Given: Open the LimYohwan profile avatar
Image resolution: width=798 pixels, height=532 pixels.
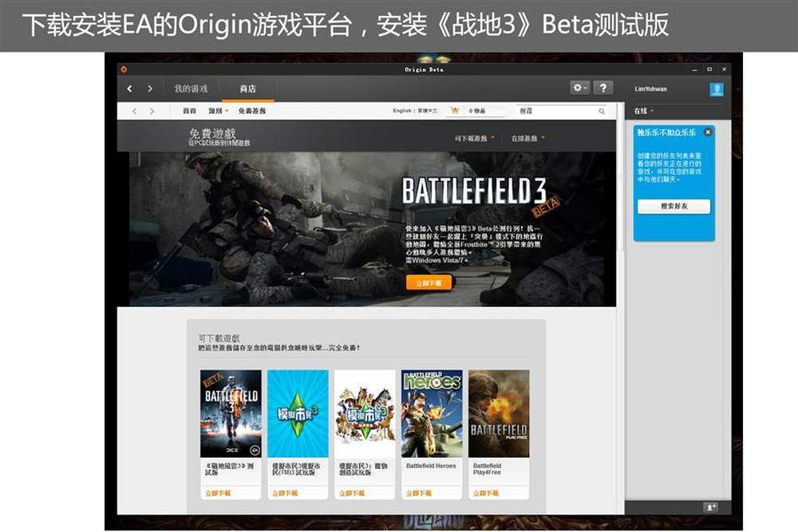Looking at the screenshot, I should click(717, 89).
